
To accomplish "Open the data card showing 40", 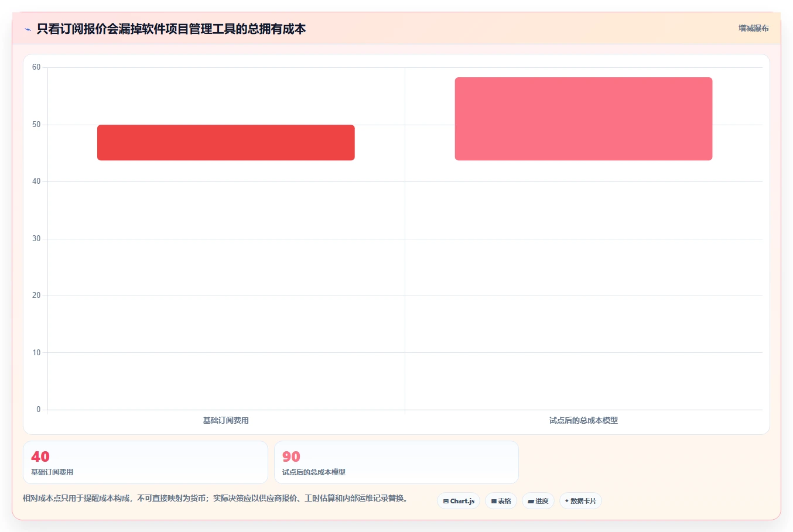I will (145, 462).
